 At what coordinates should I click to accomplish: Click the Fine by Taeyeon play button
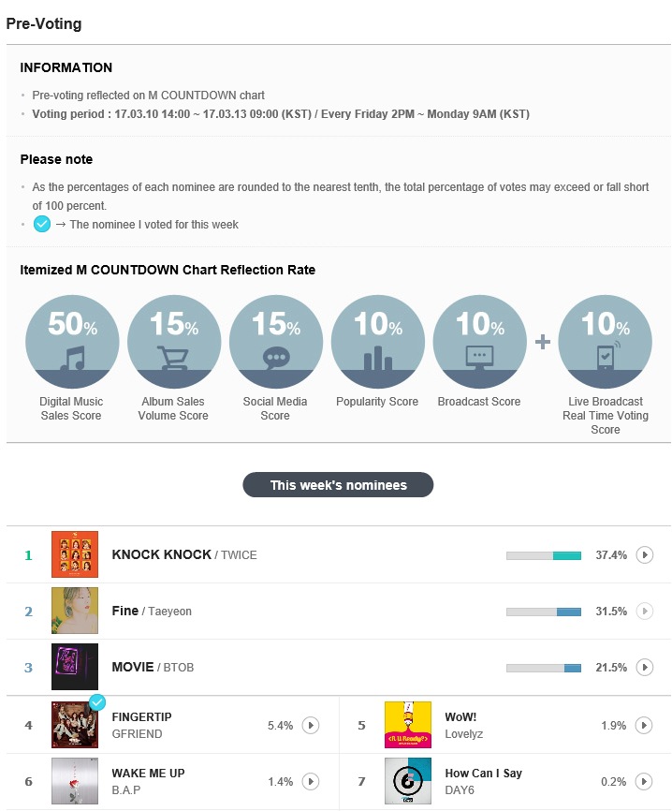[x=644, y=612]
